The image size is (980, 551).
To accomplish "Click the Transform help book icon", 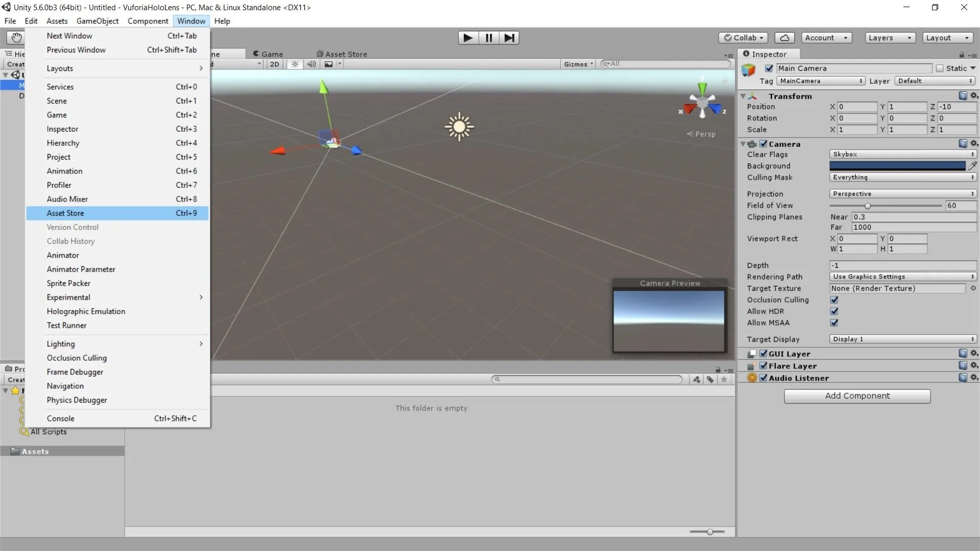I will [963, 96].
